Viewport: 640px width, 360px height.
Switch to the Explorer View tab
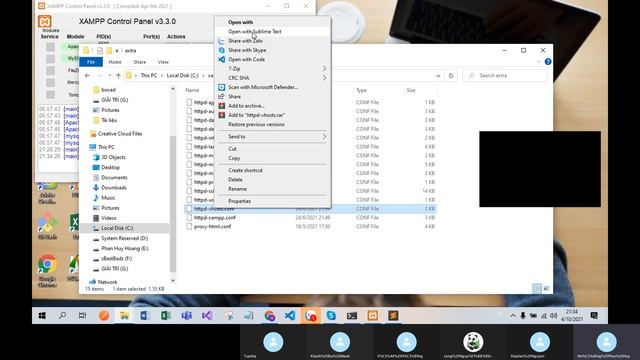163,62
